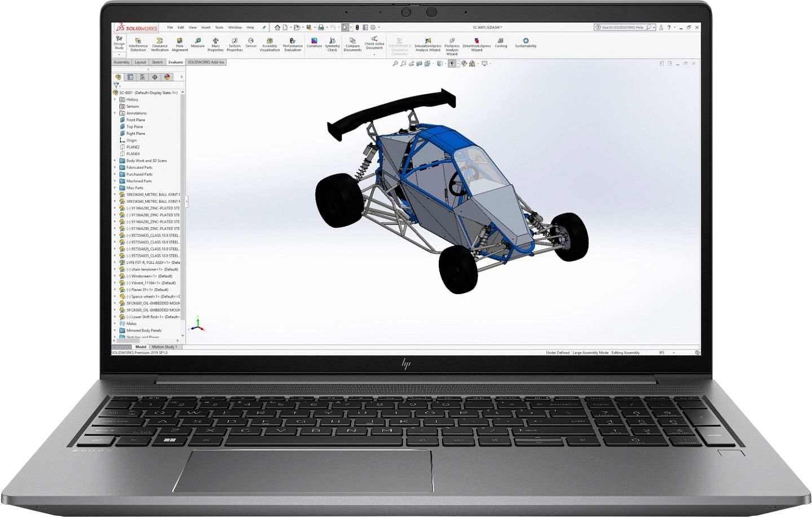Screen dimensions: 812x517
Task: Open the Design Study dropdown arrow
Action: click(x=119, y=55)
